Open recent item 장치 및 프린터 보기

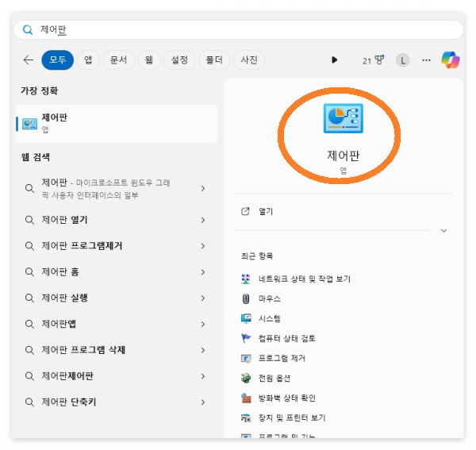(292, 417)
